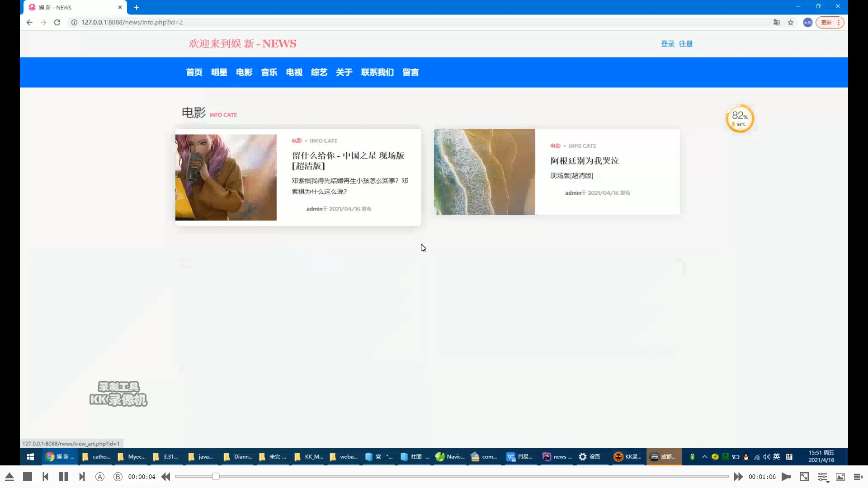Toggle fullscreen mode icon in player
Screen dimensions: 868x488
804,477
